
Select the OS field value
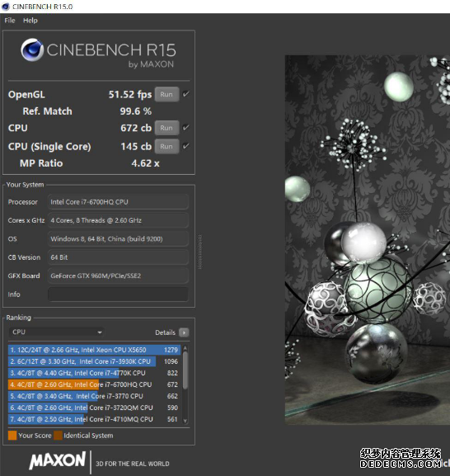tap(118, 239)
